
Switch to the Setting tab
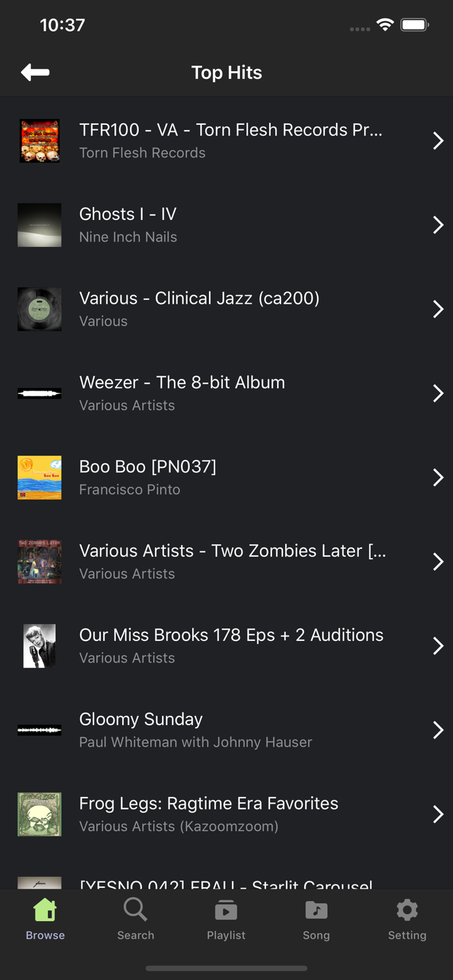click(407, 918)
